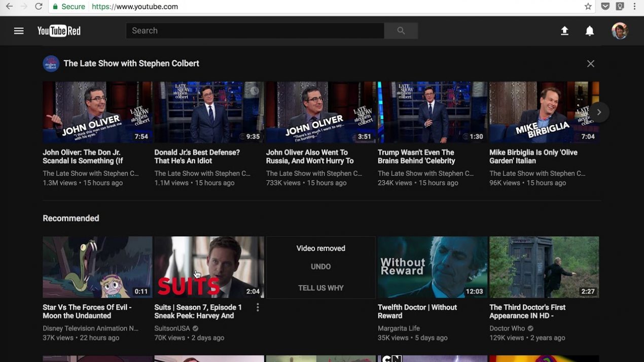Click the Late Show channel avatar

coord(51,63)
